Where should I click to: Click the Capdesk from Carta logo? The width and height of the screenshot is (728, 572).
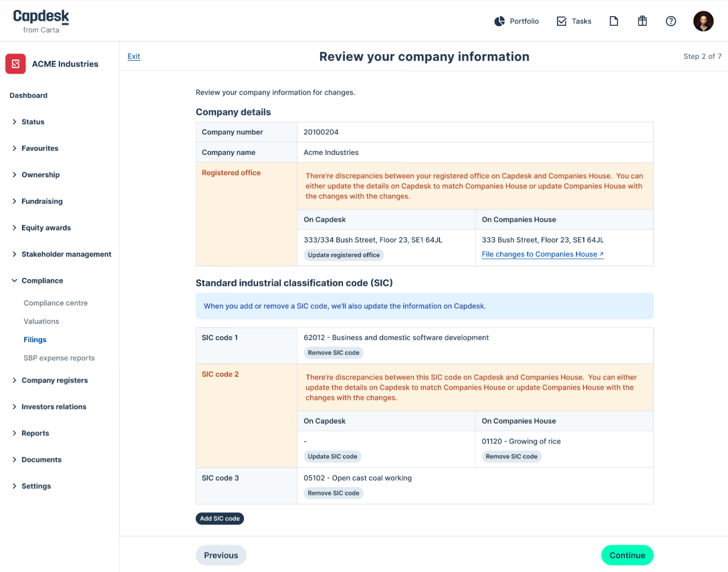click(41, 21)
